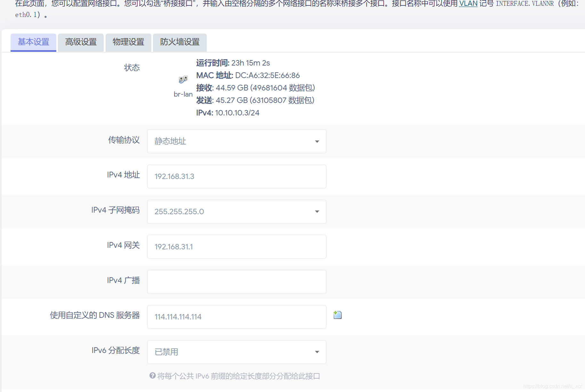Click the help icon under IPv6 分配长度

(153, 376)
